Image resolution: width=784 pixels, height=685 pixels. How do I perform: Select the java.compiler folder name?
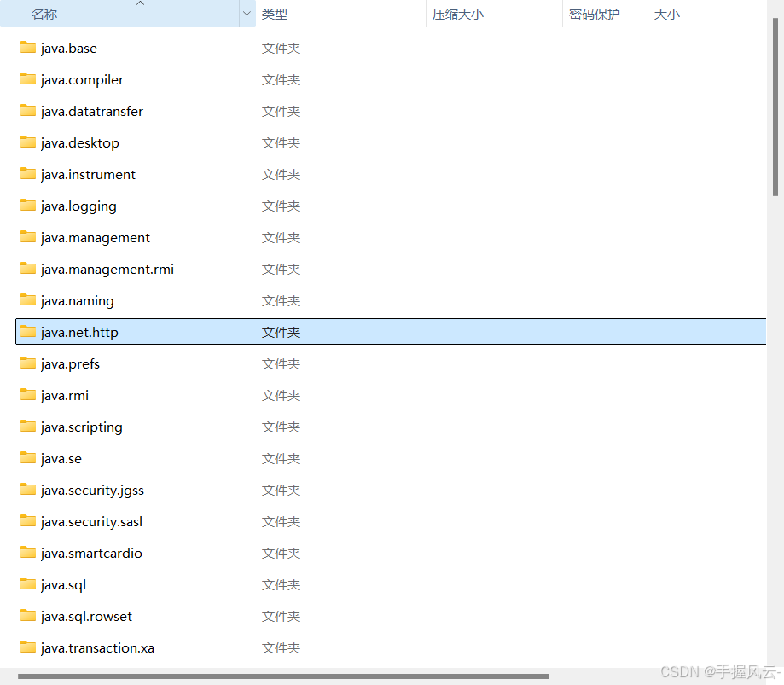(82, 79)
